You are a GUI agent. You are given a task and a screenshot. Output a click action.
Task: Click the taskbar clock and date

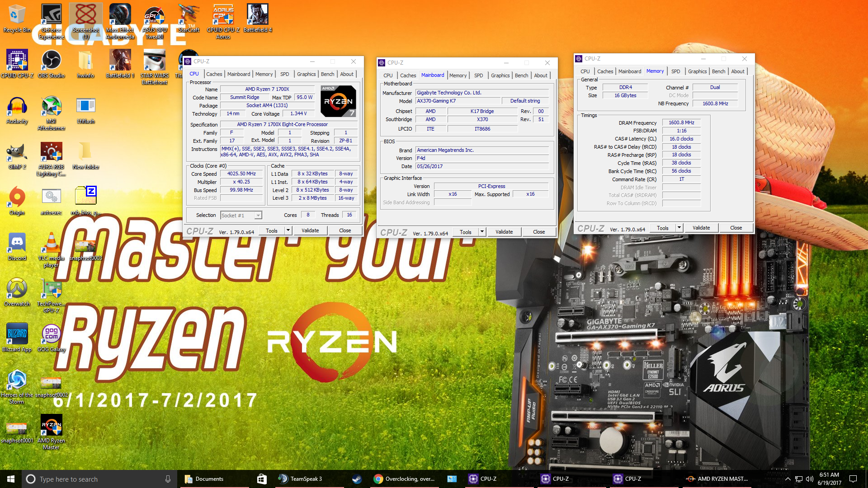click(x=829, y=479)
